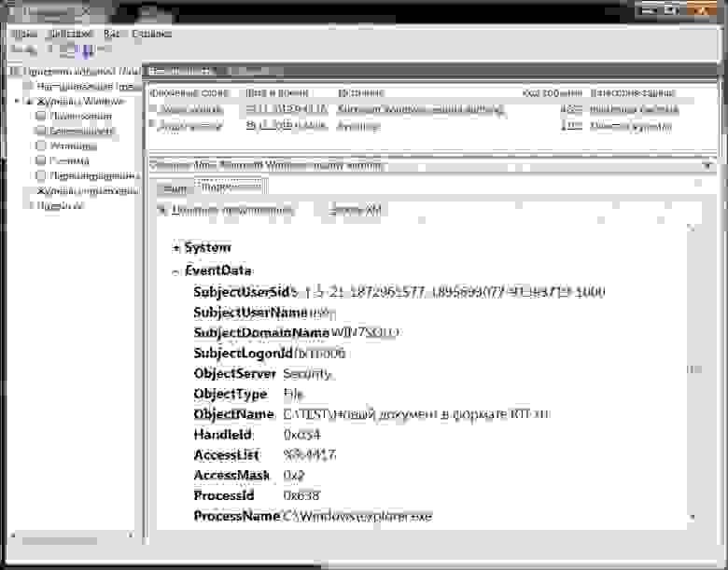The height and width of the screenshot is (570, 728).
Task: Select fourth log icon under Windows Logs
Action: click(41, 160)
